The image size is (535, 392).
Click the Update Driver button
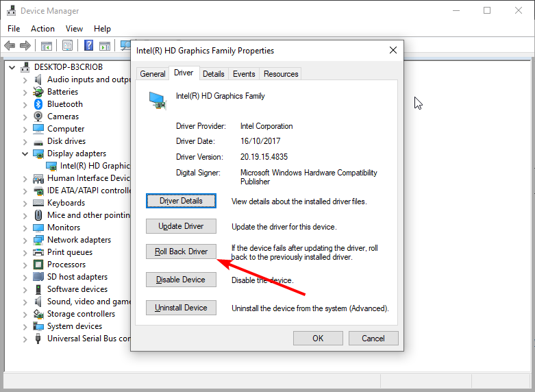(181, 226)
